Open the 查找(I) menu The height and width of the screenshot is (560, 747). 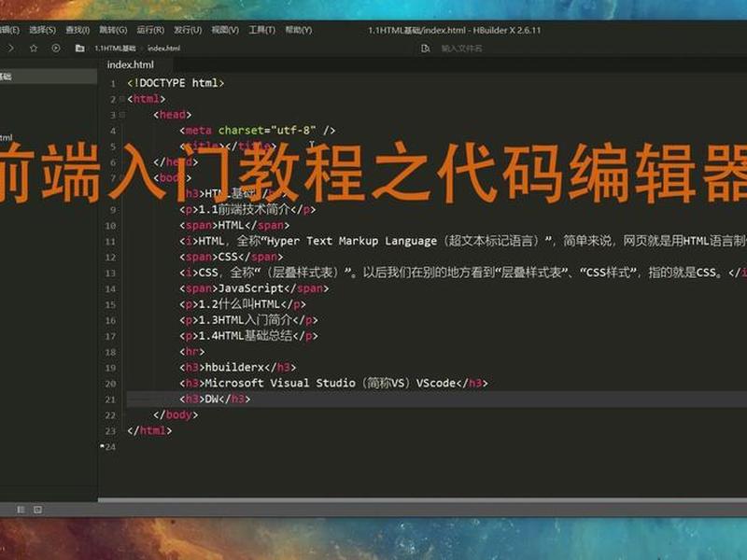tap(78, 30)
